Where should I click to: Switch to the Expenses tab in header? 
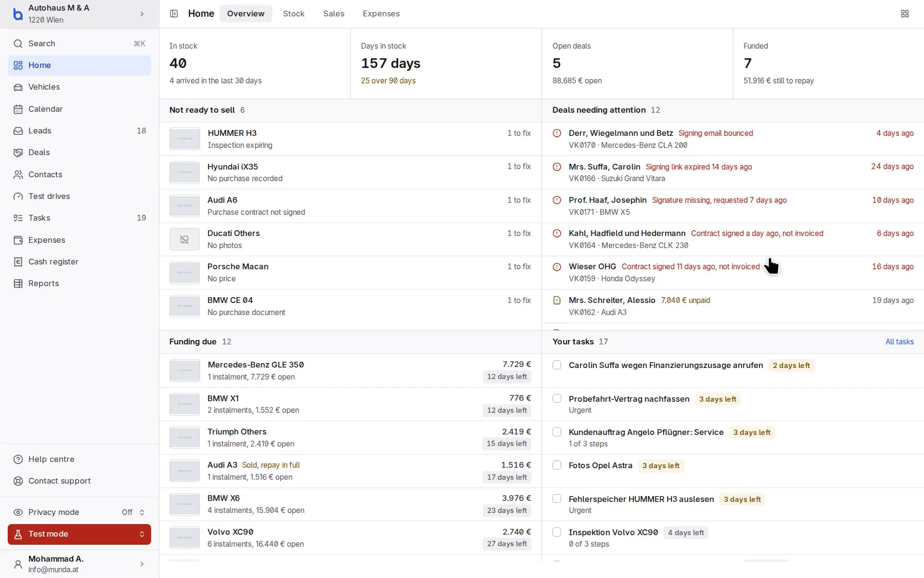(381, 13)
